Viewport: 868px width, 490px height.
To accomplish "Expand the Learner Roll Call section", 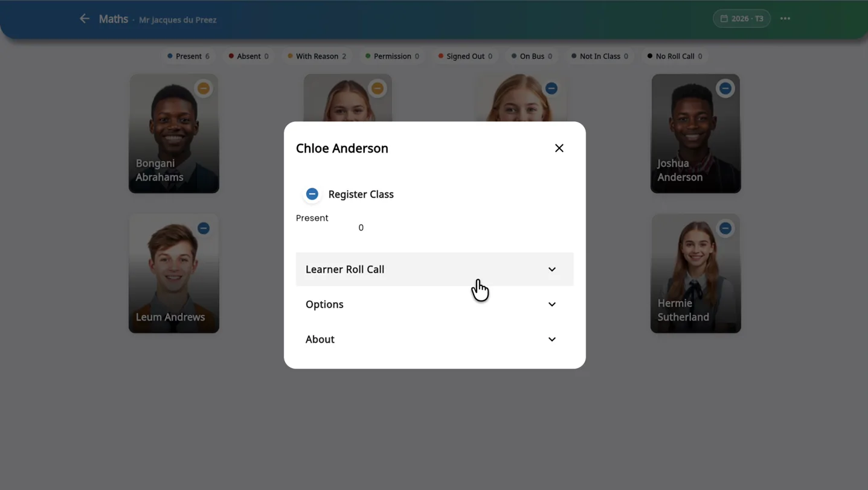I will coord(434,269).
